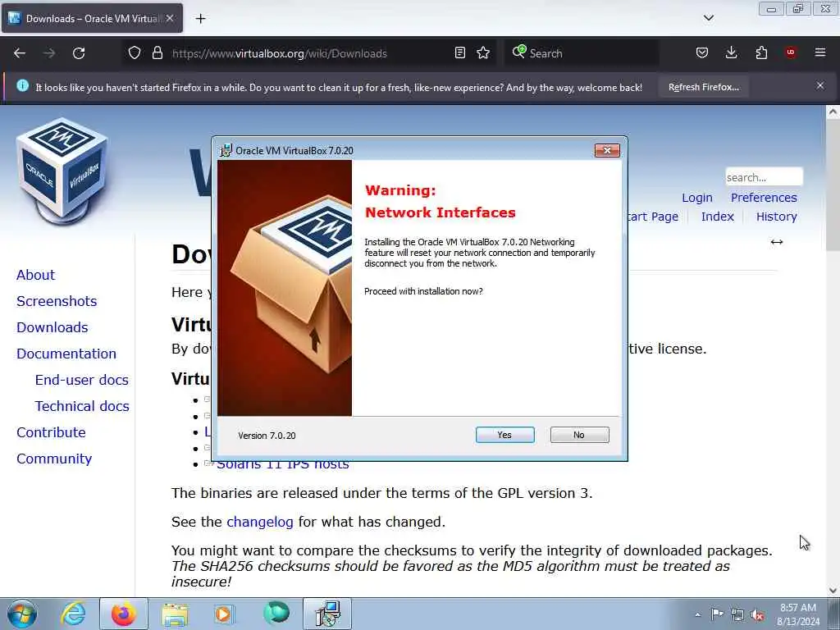Open the Preferences link
The height and width of the screenshot is (630, 840).
[x=764, y=198]
